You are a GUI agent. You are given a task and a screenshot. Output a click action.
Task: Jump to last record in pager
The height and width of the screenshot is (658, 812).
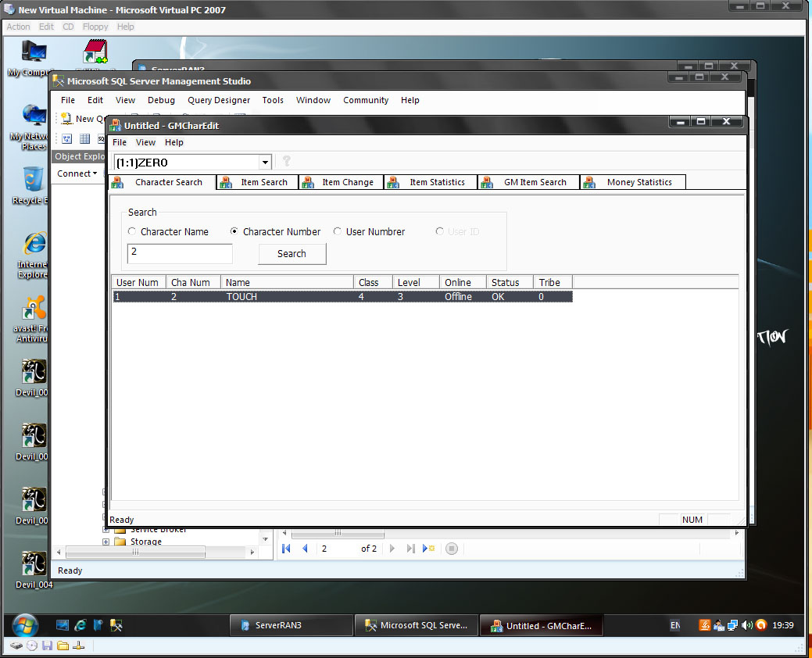point(410,549)
